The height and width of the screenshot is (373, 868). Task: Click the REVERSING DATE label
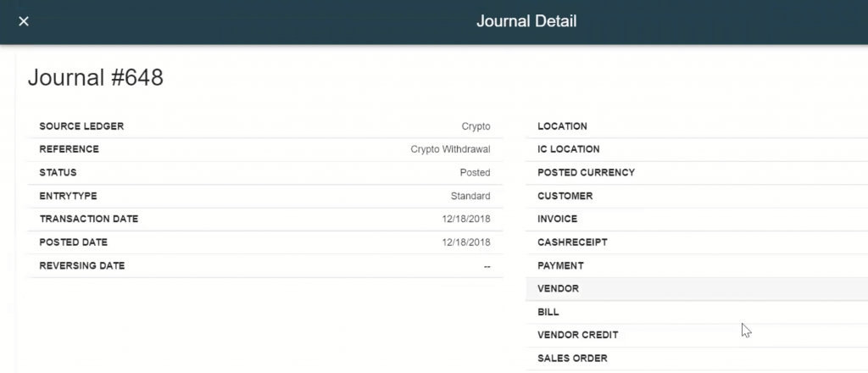tap(82, 265)
